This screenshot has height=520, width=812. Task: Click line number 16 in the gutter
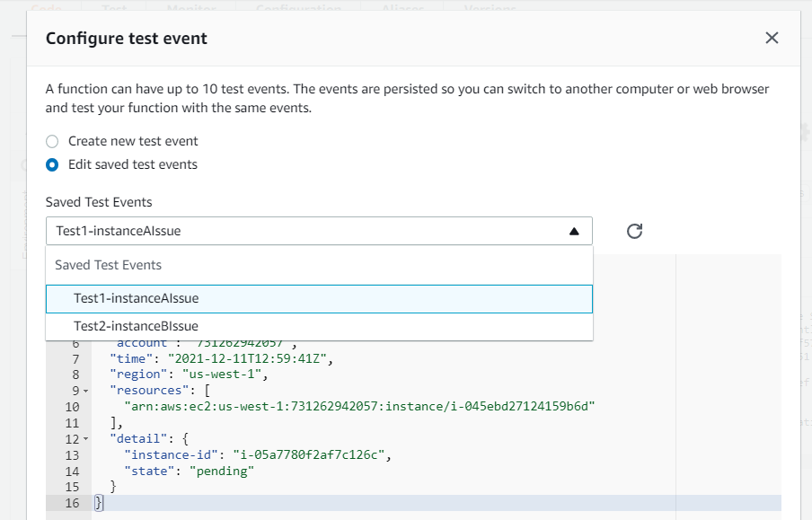72,503
